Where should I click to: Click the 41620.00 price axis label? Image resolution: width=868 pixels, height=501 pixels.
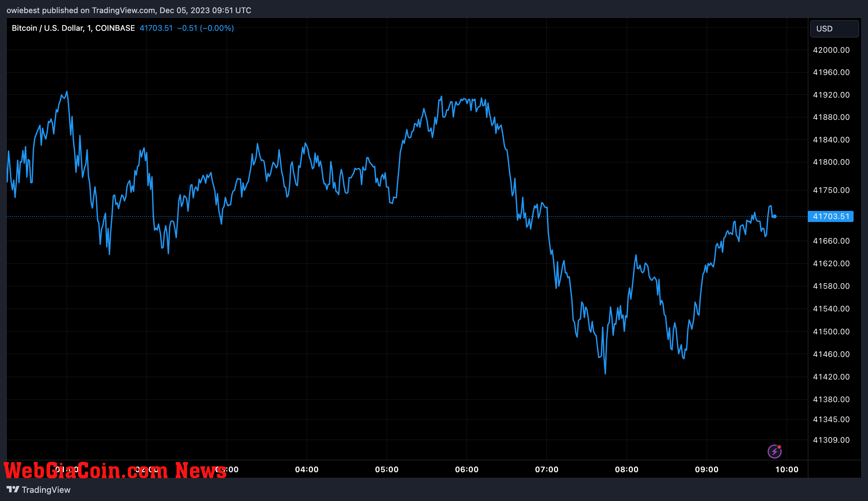[831, 264]
